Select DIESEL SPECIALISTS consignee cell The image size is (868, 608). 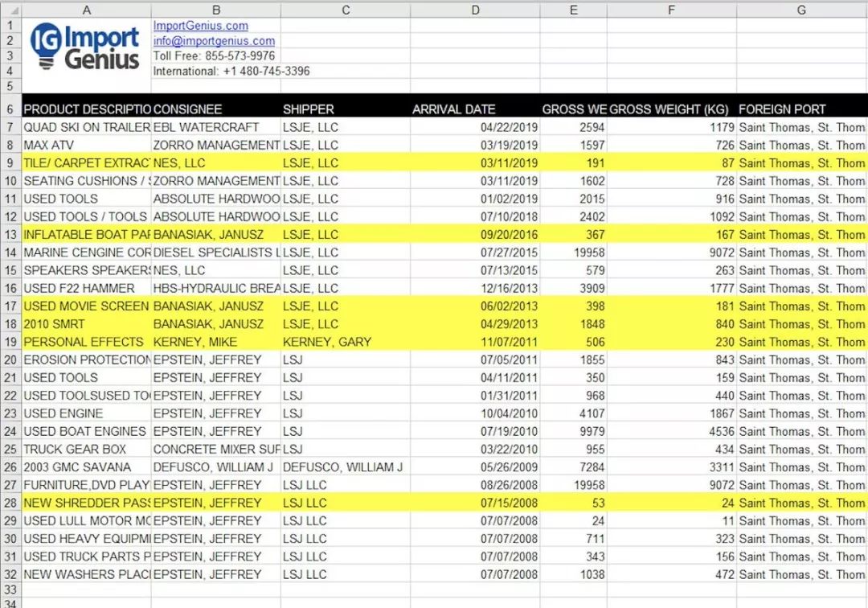tap(216, 253)
